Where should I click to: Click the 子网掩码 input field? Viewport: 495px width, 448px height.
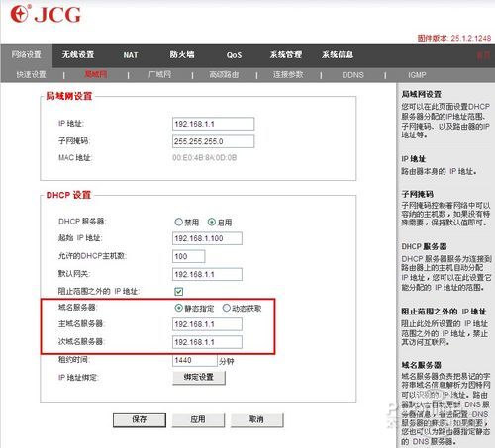pos(213,141)
